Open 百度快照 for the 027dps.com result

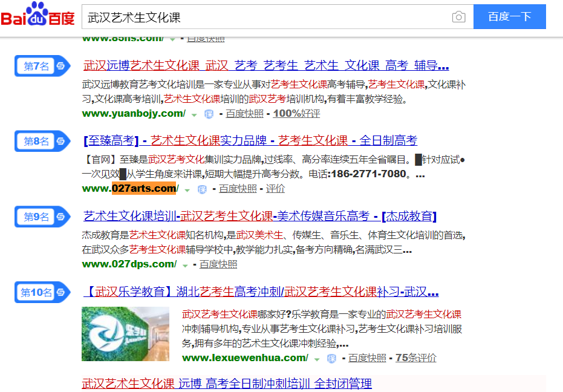218,264
